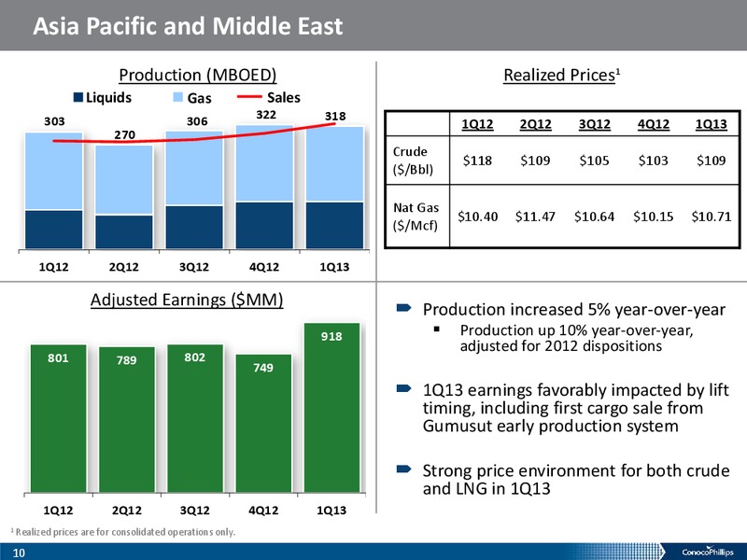Click the Gas legend color swatch
This screenshot has height=560, width=747.
pyautogui.click(x=177, y=98)
